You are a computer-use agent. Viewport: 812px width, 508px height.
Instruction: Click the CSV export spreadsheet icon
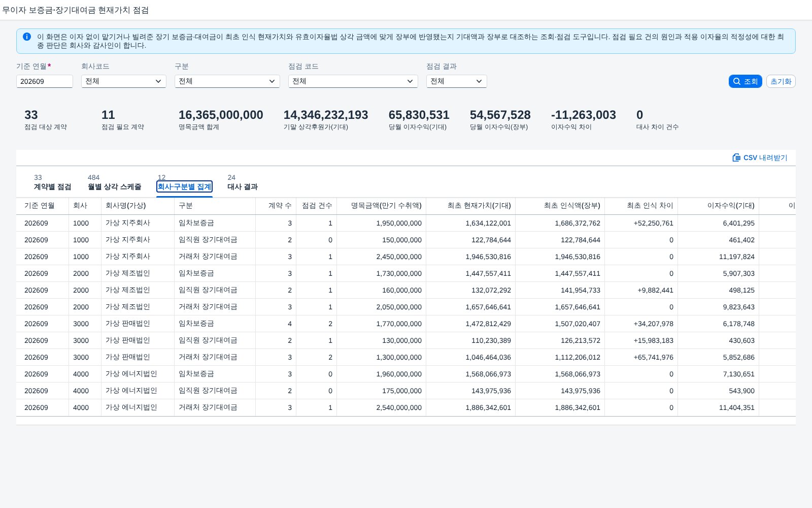pos(736,157)
